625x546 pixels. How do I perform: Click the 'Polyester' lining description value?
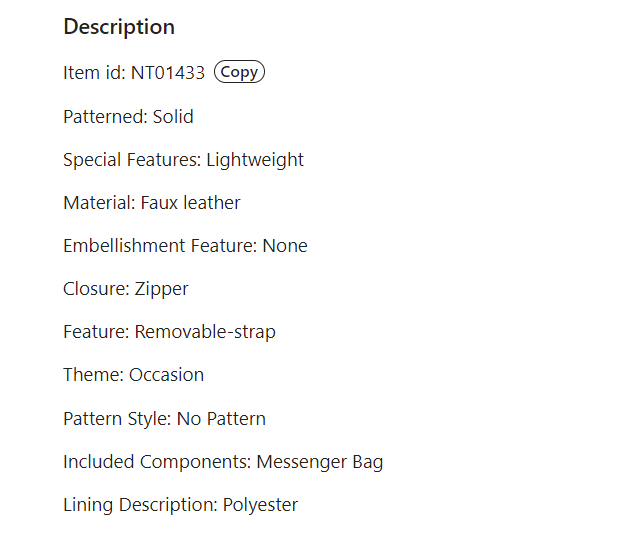coord(260,505)
